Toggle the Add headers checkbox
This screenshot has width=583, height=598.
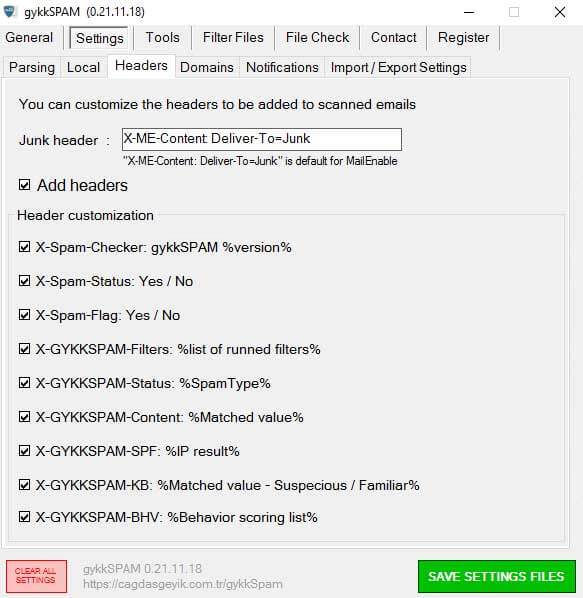coord(24,185)
